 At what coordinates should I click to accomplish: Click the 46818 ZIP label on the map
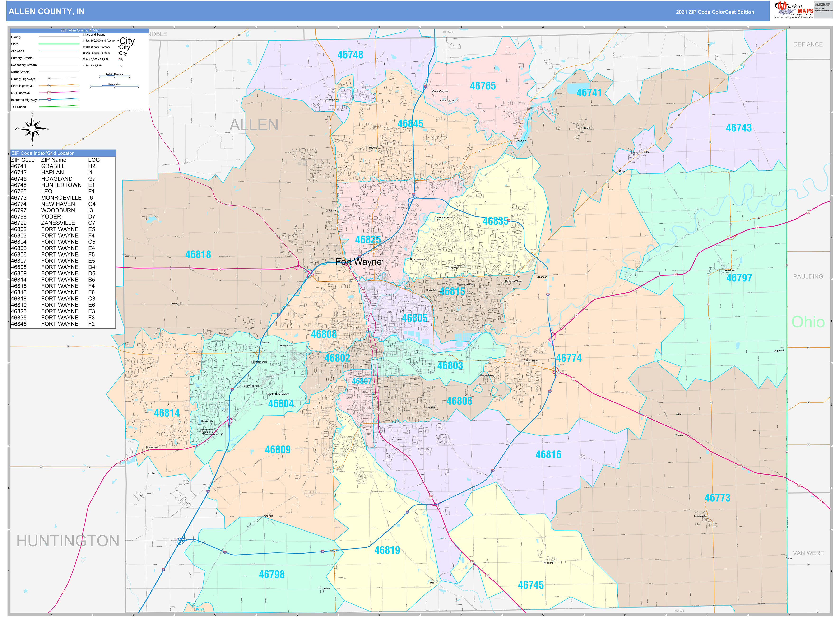198,255
